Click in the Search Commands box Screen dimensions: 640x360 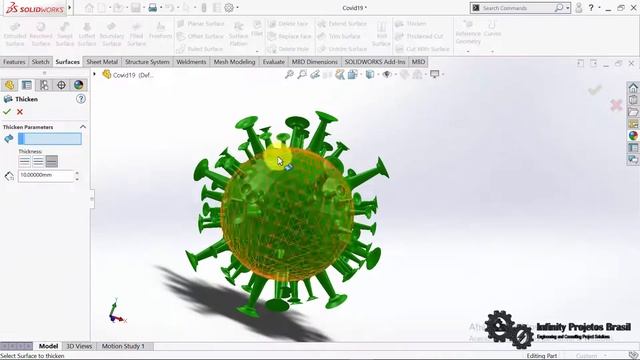(517, 8)
